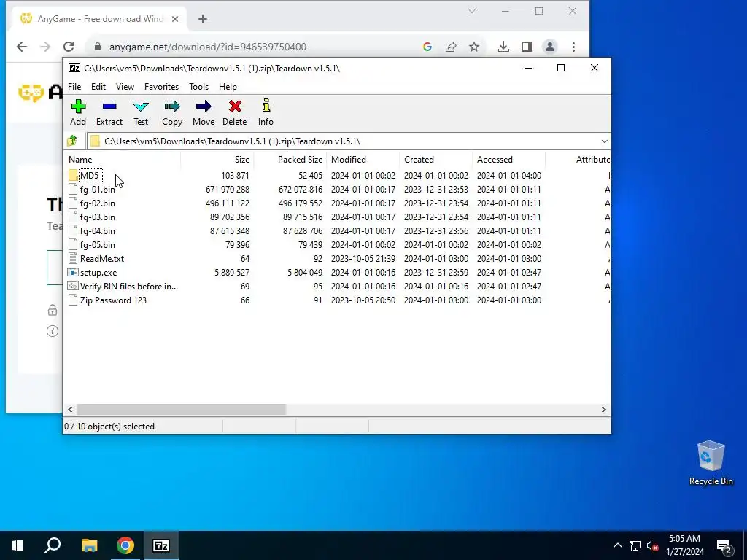Open the View menu
Screen dimensions: 747x560
pos(125,87)
